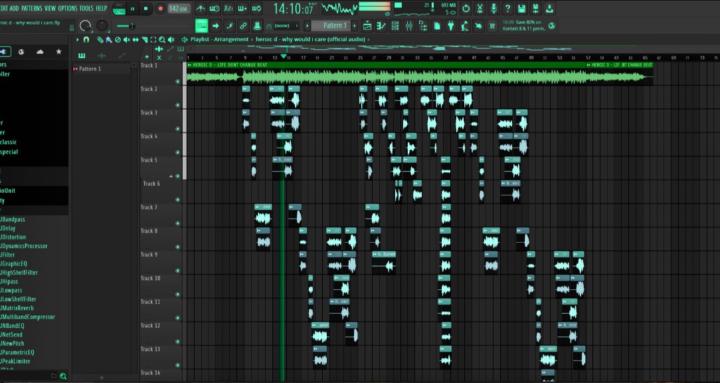The image size is (720, 383).
Task: Open the mixer view icon
Action: 409,26
